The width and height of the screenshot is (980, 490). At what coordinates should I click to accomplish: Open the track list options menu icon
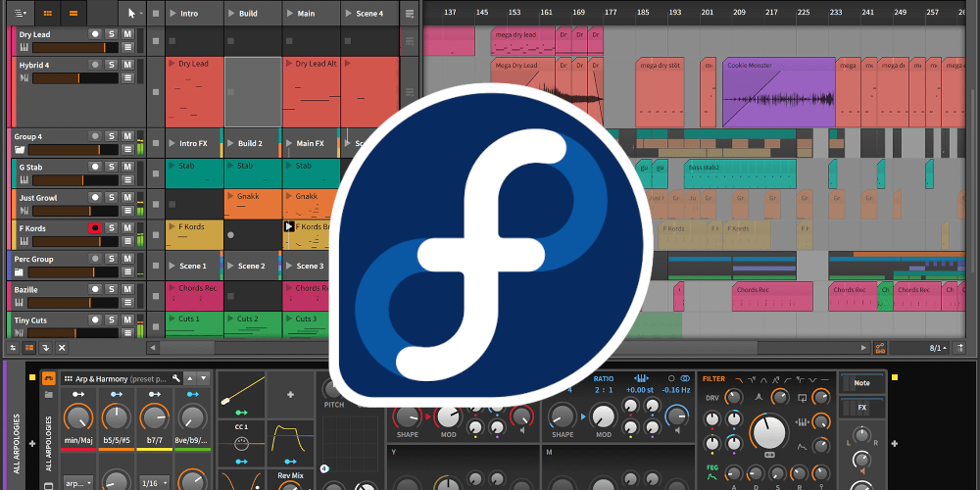point(21,13)
